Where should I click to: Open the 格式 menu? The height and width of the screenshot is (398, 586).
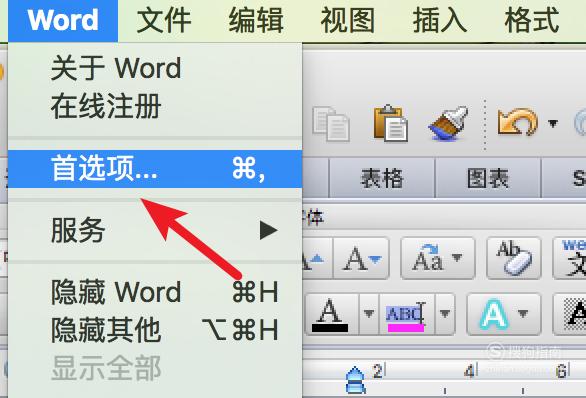pos(532,21)
